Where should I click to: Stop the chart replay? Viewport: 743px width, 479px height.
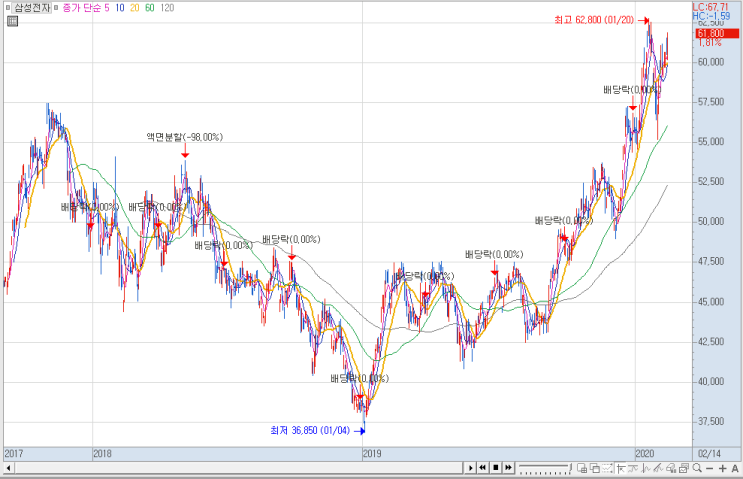pos(496,468)
